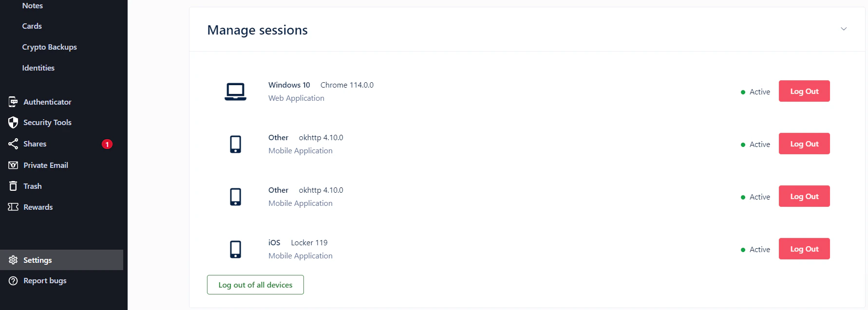Log out the Windows 10 Chrome session
Screen dimensions: 868x310
point(804,91)
